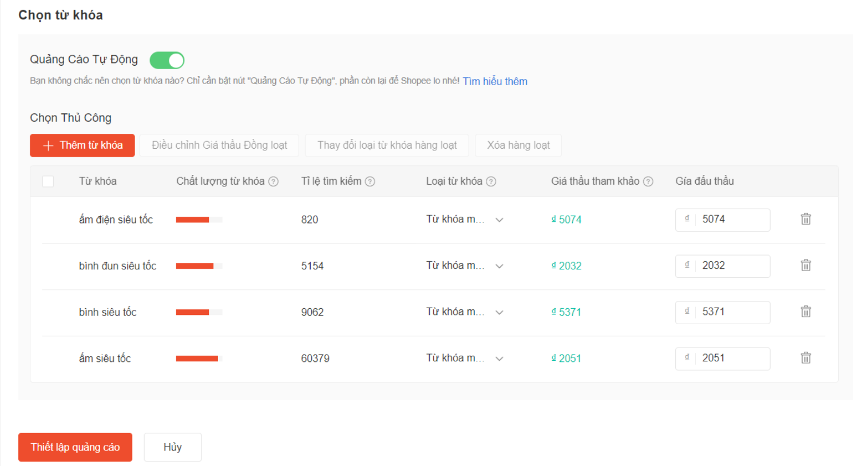This screenshot has width=868, height=466.
Task: Open the "Tìm hiểu thêm" link
Action: tap(495, 81)
